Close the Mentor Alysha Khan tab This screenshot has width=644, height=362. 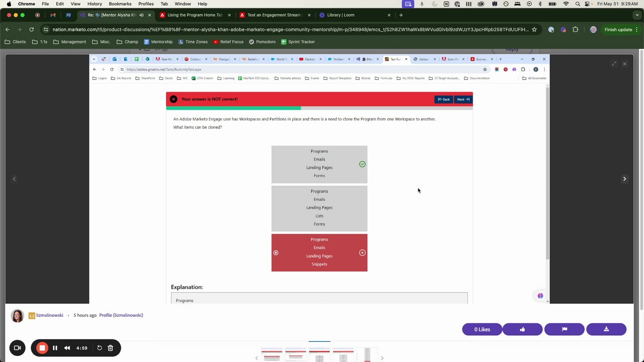coord(149,15)
